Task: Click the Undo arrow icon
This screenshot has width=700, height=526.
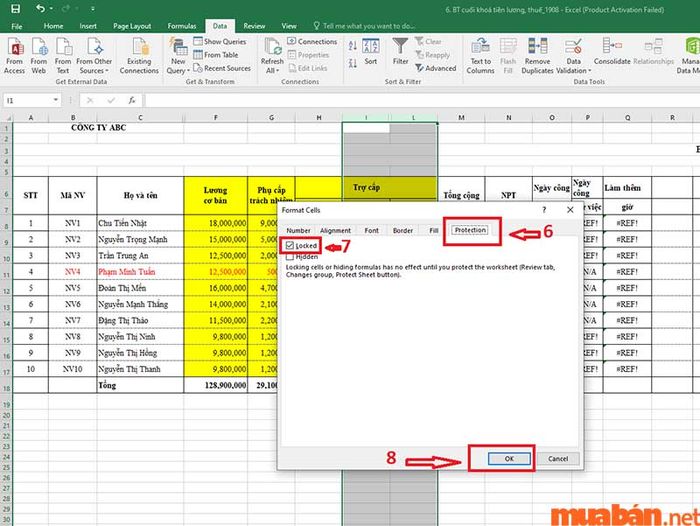Action: (40, 8)
